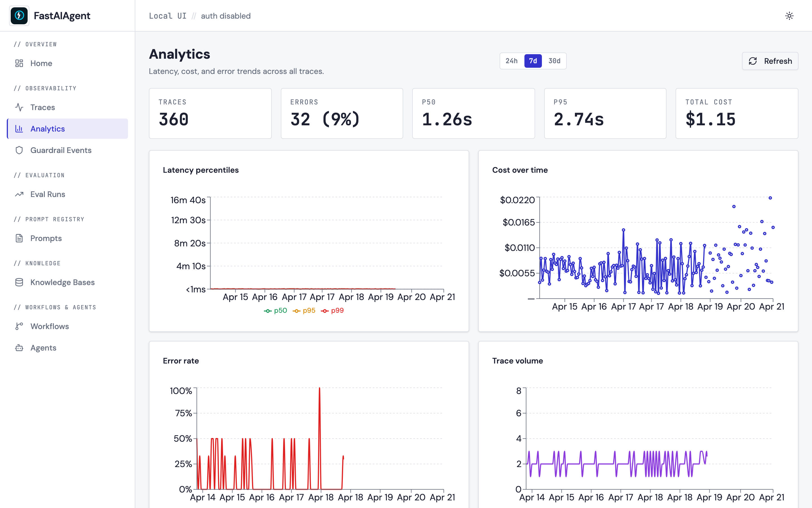This screenshot has width=812, height=508.
Task: Click the Latency percentiles chart title
Action: [x=201, y=170]
